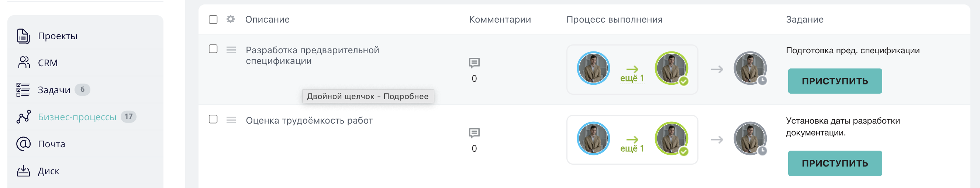
Task: Select 'Бизнес-процессы' in sidebar menu
Action: click(77, 117)
